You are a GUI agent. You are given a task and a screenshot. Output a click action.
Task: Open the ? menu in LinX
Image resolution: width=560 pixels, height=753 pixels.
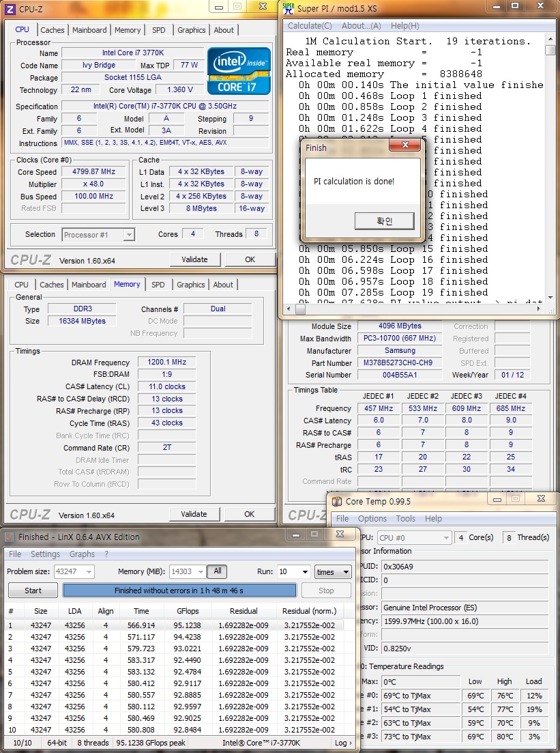pyautogui.click(x=106, y=554)
